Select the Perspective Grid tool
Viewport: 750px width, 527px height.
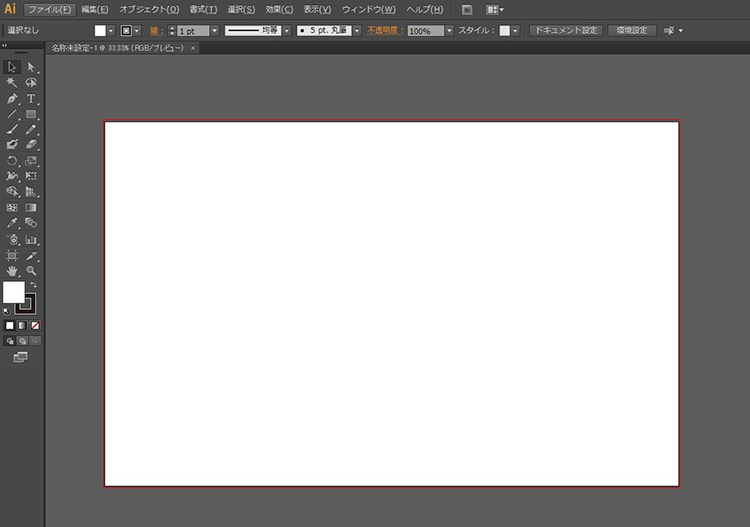(x=31, y=192)
